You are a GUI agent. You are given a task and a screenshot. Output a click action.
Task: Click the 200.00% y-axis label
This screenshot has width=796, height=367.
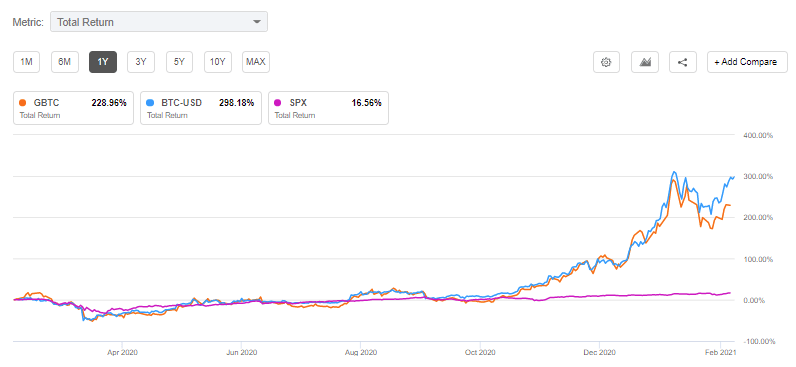(x=758, y=218)
